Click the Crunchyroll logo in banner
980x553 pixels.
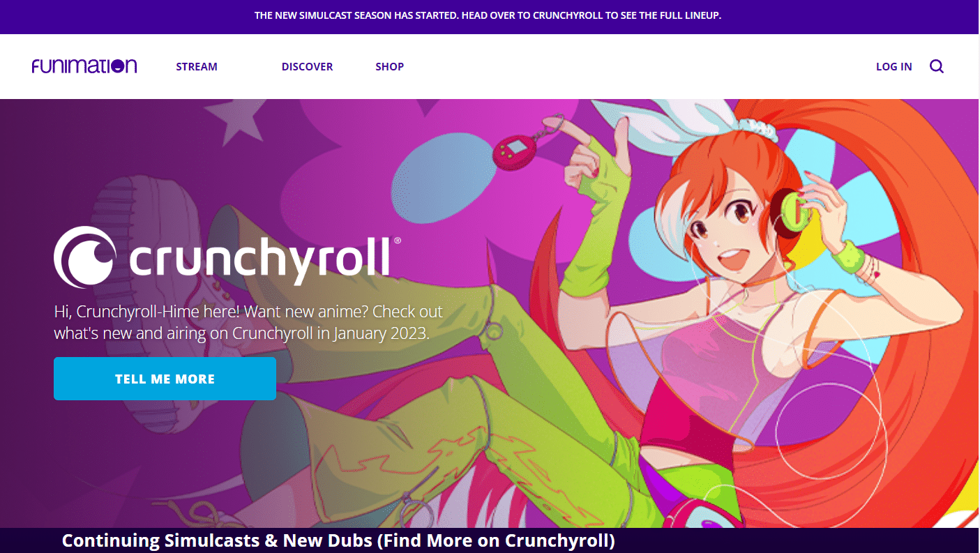[x=227, y=257]
